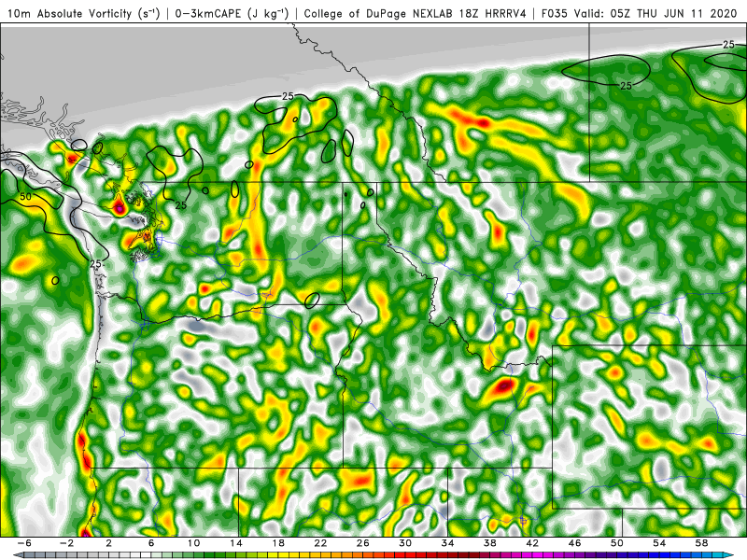Click the "6" color scale label
747x560 pixels.
coord(151,543)
